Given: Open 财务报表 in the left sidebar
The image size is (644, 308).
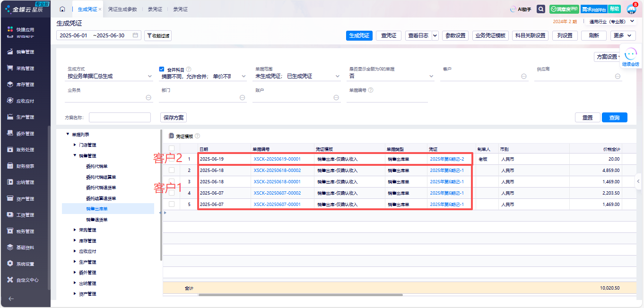Looking at the screenshot, I should coord(25,166).
